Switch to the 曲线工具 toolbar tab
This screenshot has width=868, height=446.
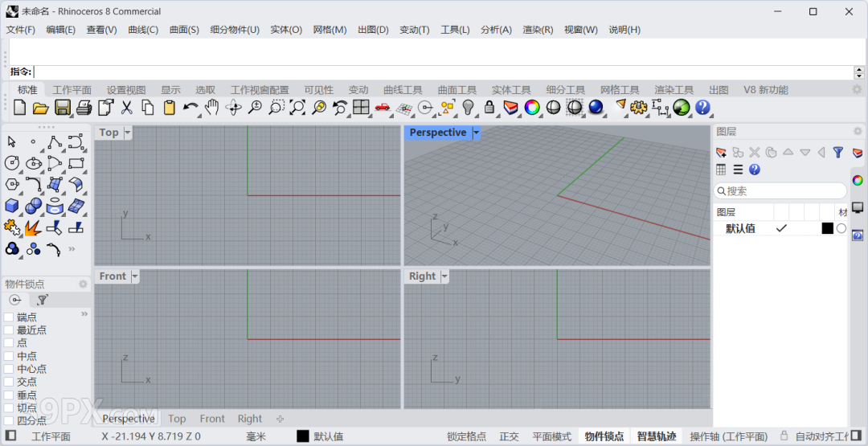point(403,90)
